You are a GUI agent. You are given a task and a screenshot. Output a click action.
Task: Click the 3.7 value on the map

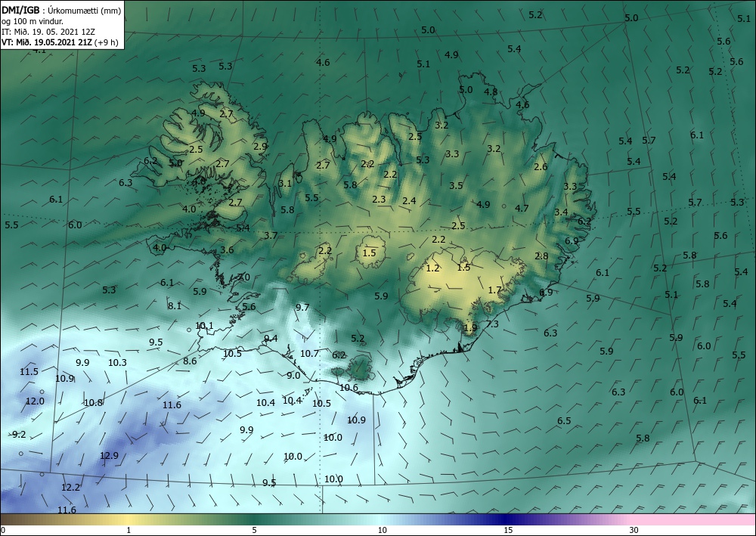[271, 235]
